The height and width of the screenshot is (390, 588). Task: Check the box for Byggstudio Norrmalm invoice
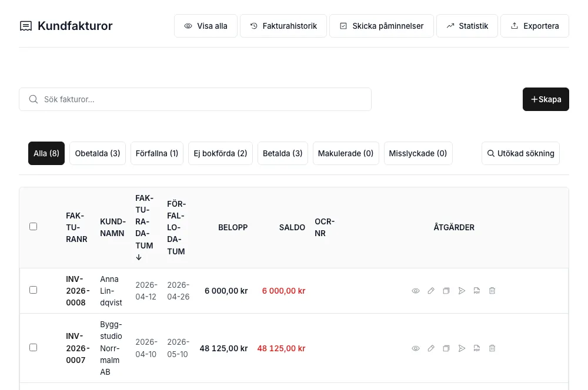34,348
